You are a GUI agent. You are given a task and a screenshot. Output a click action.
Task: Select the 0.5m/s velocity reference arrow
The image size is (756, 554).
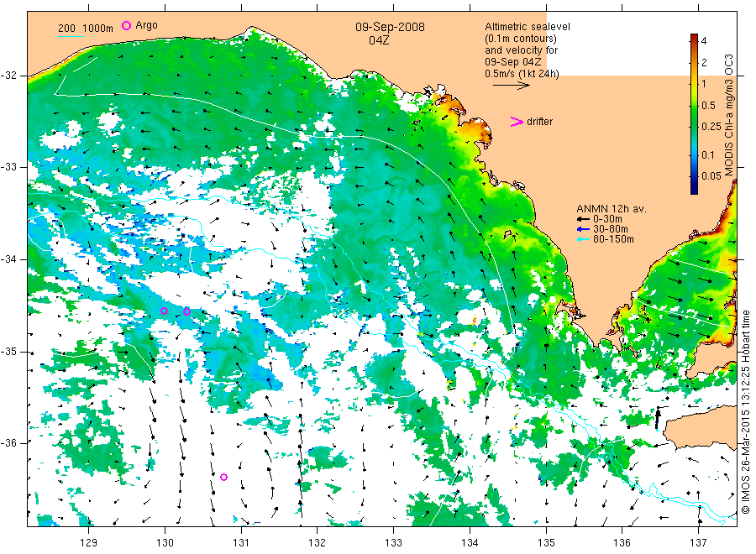click(x=511, y=86)
